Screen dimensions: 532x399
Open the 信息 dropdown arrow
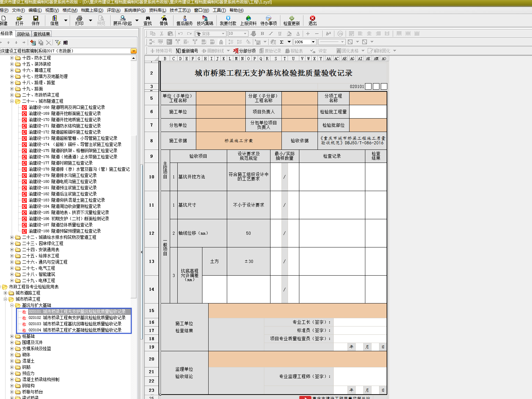(x=66, y=20)
